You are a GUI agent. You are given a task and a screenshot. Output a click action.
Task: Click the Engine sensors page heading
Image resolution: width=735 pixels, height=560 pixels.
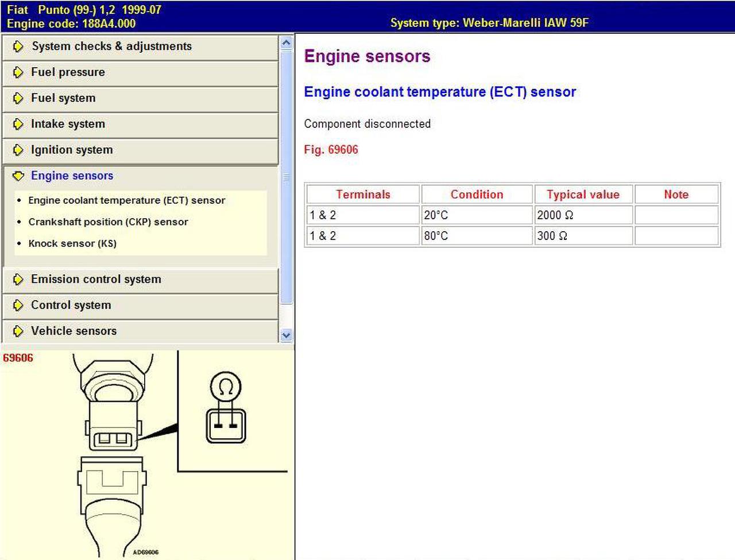[x=367, y=56]
